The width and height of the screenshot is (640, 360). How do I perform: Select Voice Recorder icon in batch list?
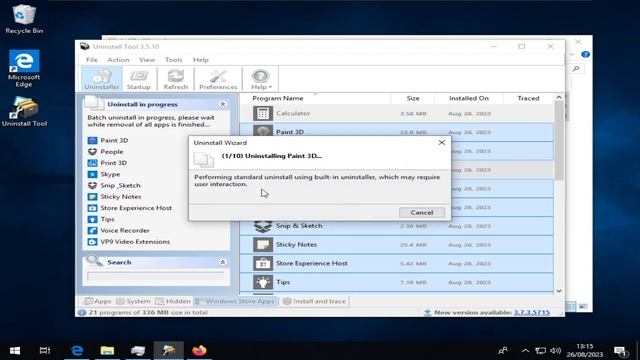point(93,231)
